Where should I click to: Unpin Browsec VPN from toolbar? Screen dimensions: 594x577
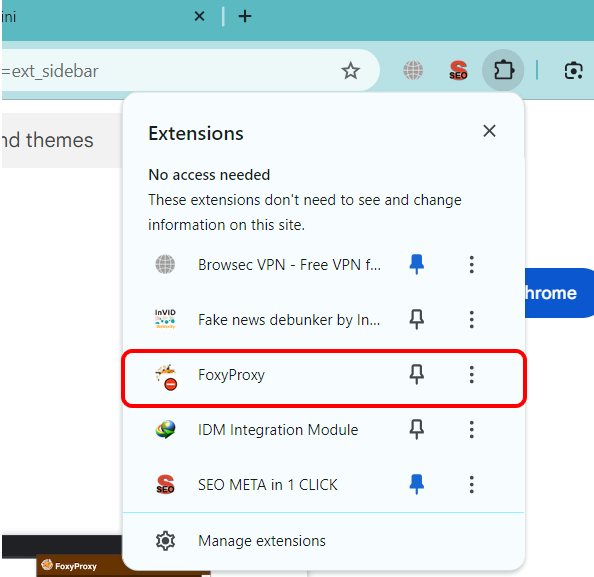point(416,264)
